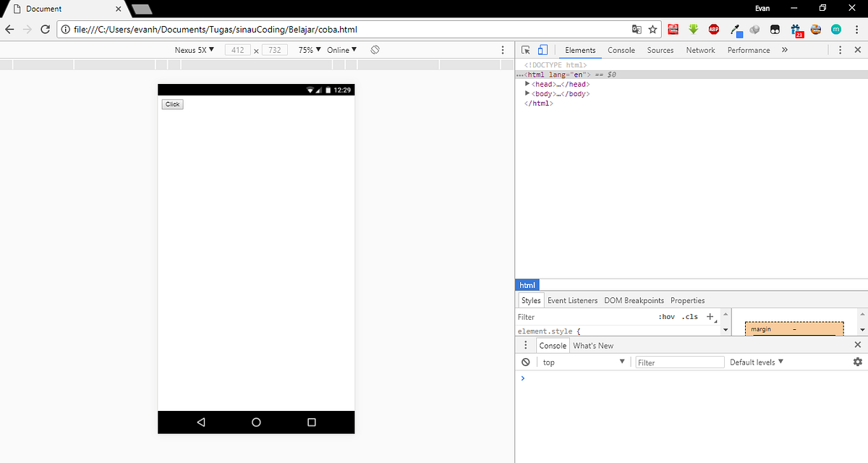The image size is (868, 463).
Task: Click the green download arrow extension icon
Action: click(693, 29)
